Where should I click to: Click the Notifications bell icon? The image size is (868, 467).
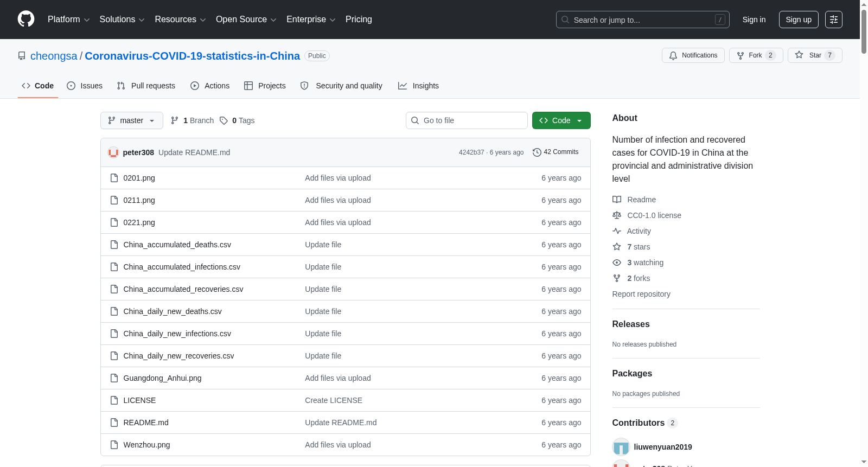[x=673, y=55]
